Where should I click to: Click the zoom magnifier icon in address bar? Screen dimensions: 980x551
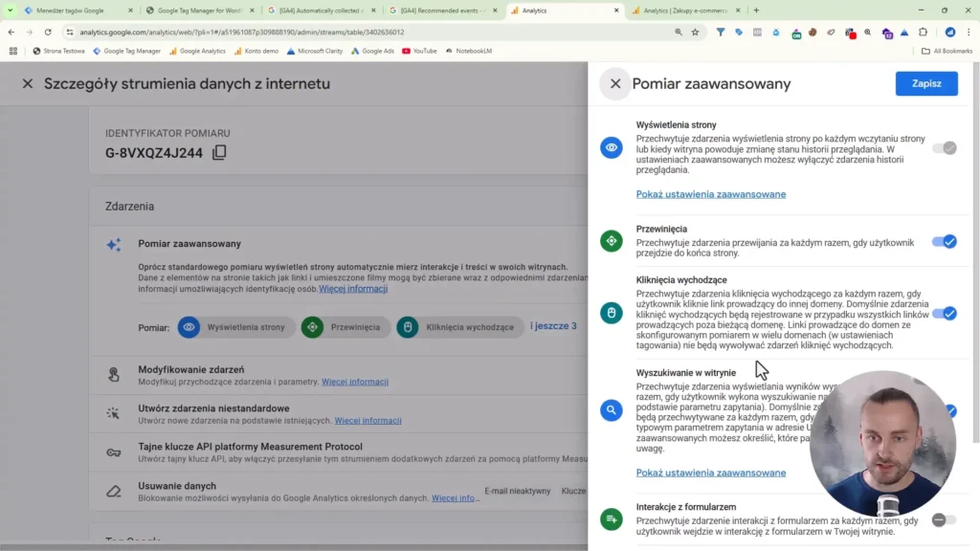[x=679, y=32]
